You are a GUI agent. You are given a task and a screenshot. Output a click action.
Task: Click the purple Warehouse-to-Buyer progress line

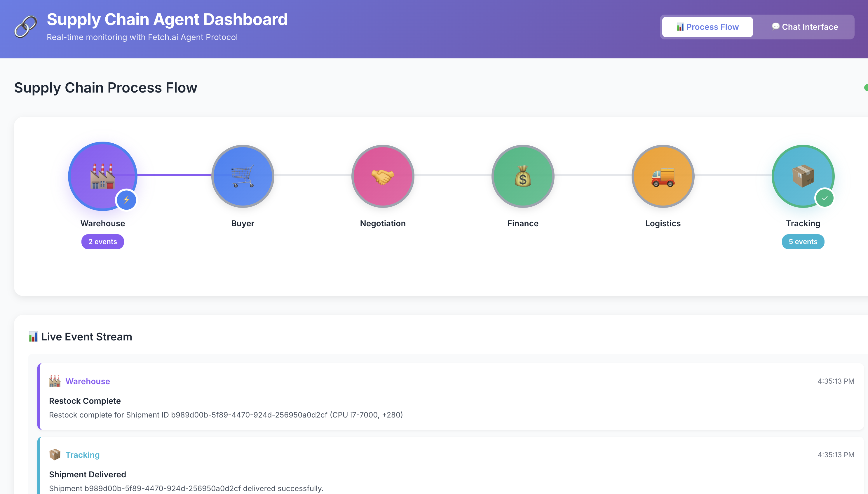(x=174, y=175)
